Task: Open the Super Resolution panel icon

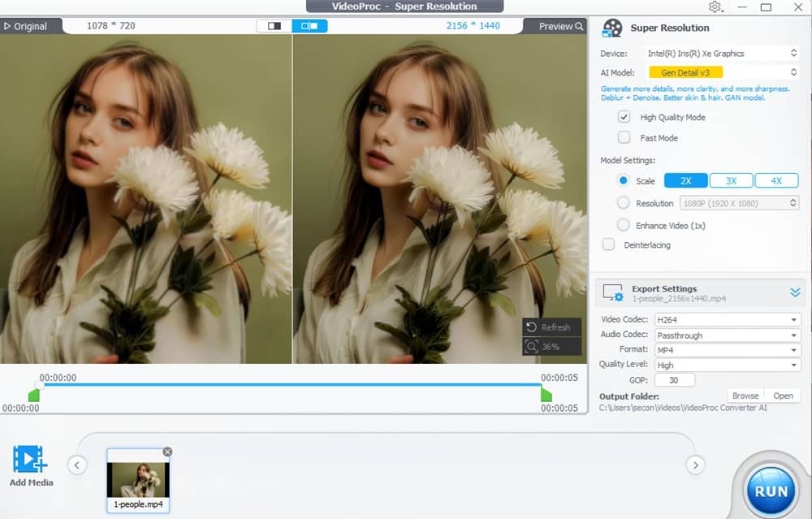Action: (x=612, y=28)
